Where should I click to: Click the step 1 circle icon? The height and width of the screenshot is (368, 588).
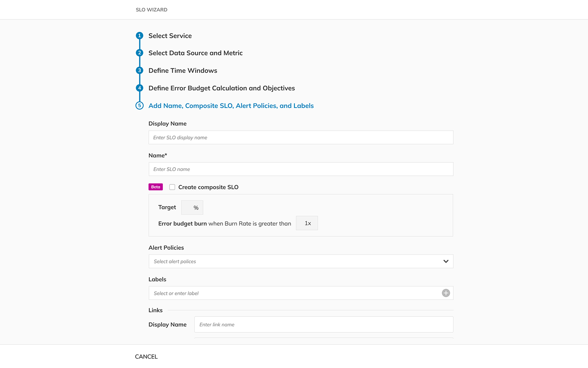(x=140, y=36)
